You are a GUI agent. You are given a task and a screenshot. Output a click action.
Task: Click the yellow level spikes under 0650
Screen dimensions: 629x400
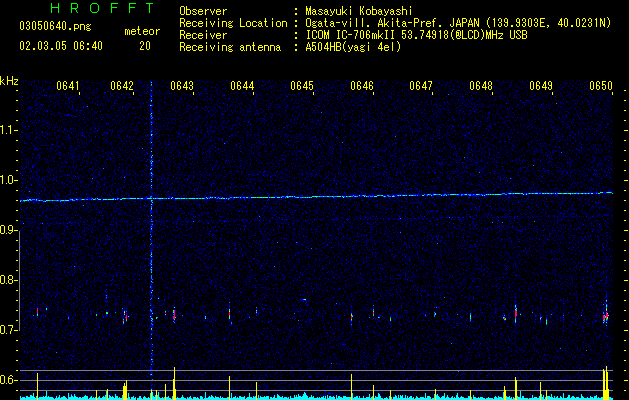[606, 383]
